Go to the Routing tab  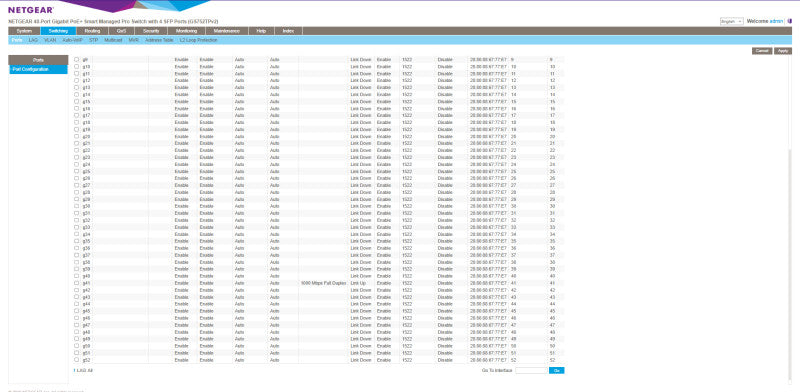(x=92, y=31)
